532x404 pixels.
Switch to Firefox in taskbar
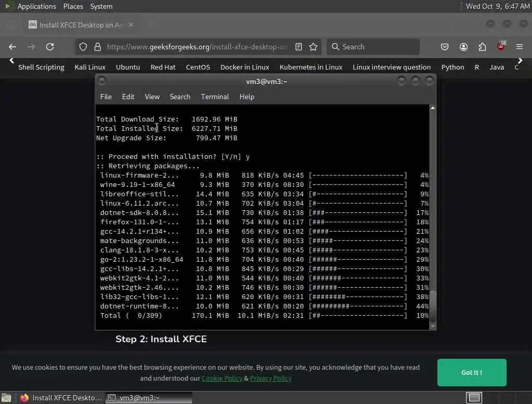click(60, 398)
